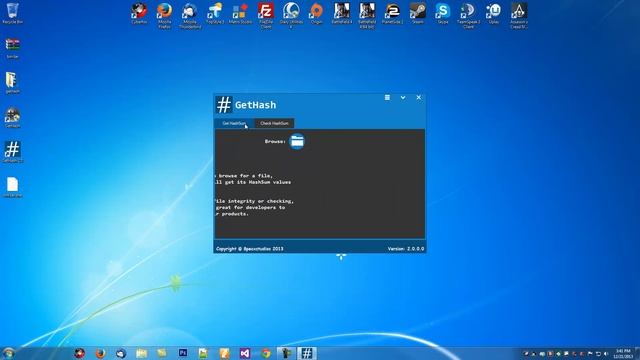Select the Skype desktop shortcut
This screenshot has width=640, height=360.
pyautogui.click(x=443, y=13)
